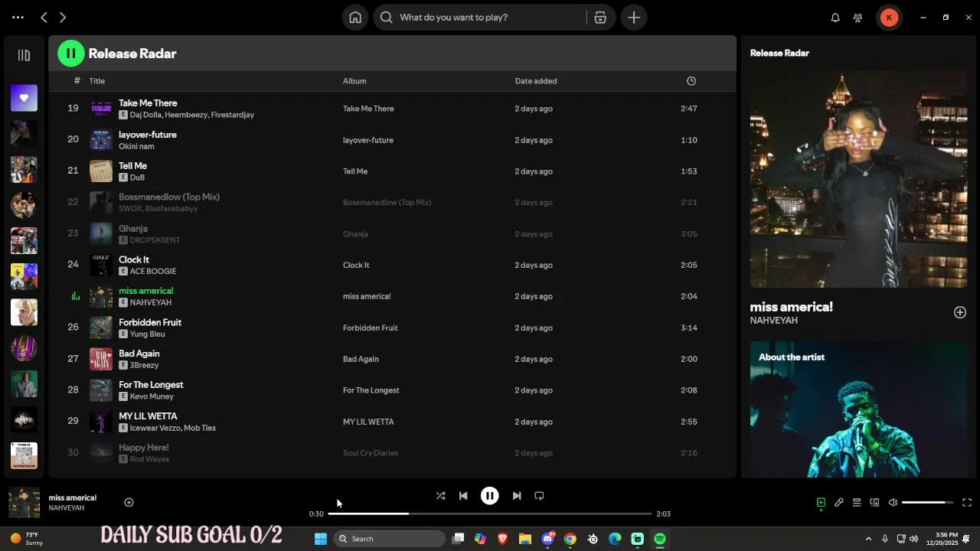Image resolution: width=980 pixels, height=551 pixels.
Task: Seek on the song progress bar
Action: click(x=490, y=514)
